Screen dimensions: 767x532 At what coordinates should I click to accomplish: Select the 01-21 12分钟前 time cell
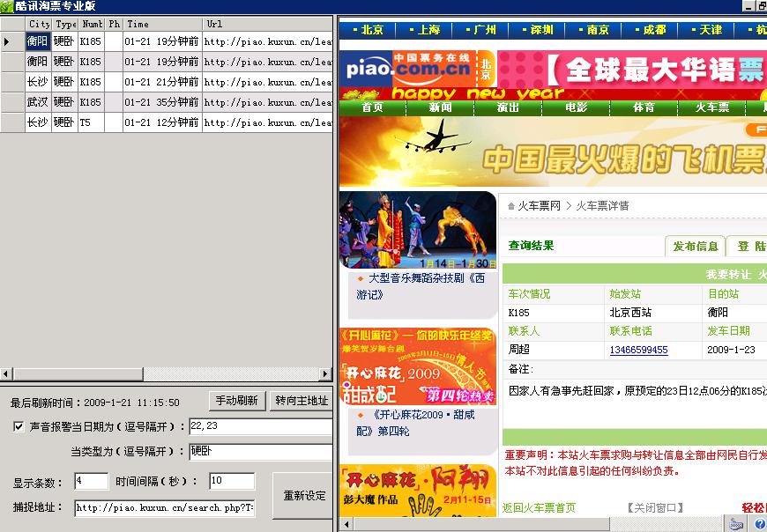click(162, 122)
